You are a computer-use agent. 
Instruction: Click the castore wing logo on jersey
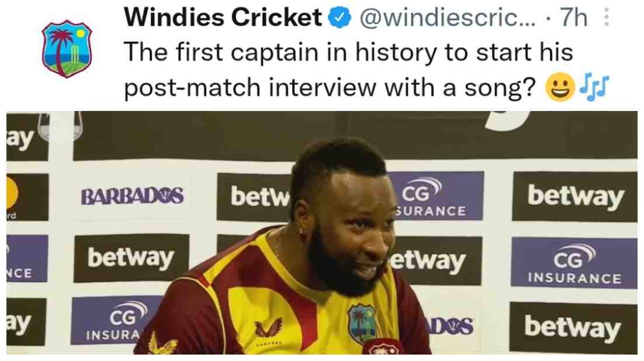[269, 327]
